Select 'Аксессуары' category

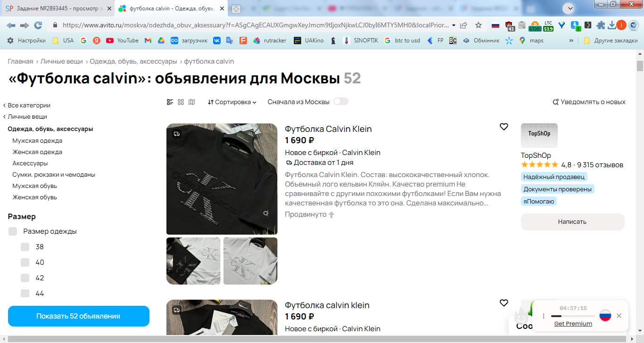click(30, 163)
